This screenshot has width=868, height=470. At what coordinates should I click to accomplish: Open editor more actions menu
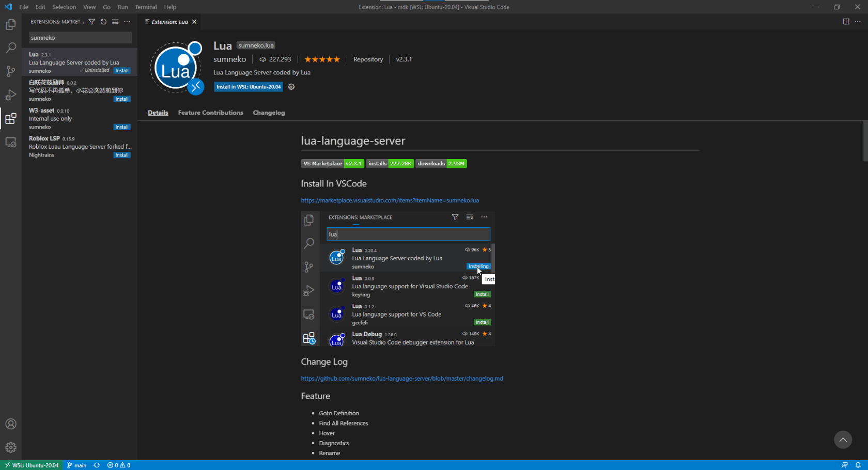click(858, 22)
